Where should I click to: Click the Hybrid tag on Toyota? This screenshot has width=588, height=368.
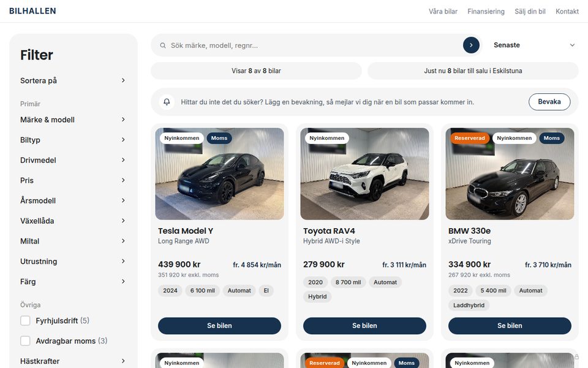317,297
